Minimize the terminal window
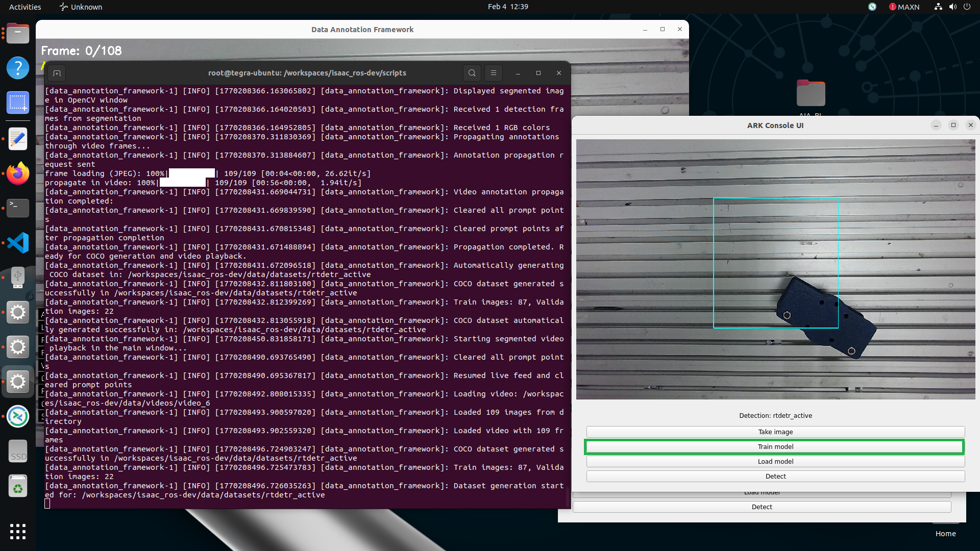Image resolution: width=980 pixels, height=551 pixels. click(518, 73)
